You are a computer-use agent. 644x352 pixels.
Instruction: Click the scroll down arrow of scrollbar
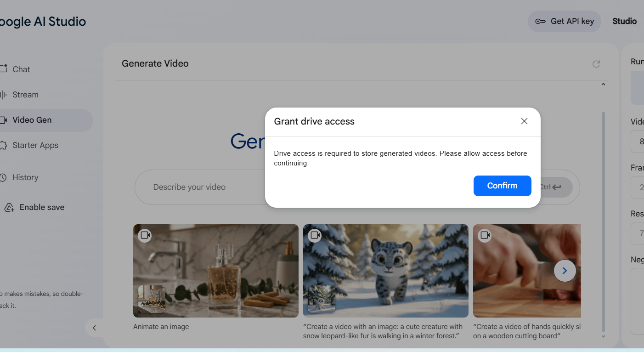(x=603, y=336)
